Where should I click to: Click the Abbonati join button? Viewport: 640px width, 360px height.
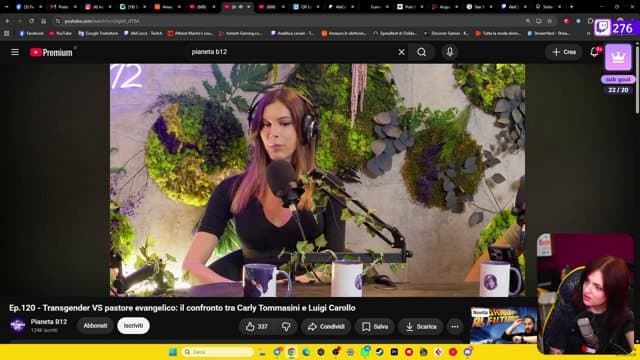[95, 326]
